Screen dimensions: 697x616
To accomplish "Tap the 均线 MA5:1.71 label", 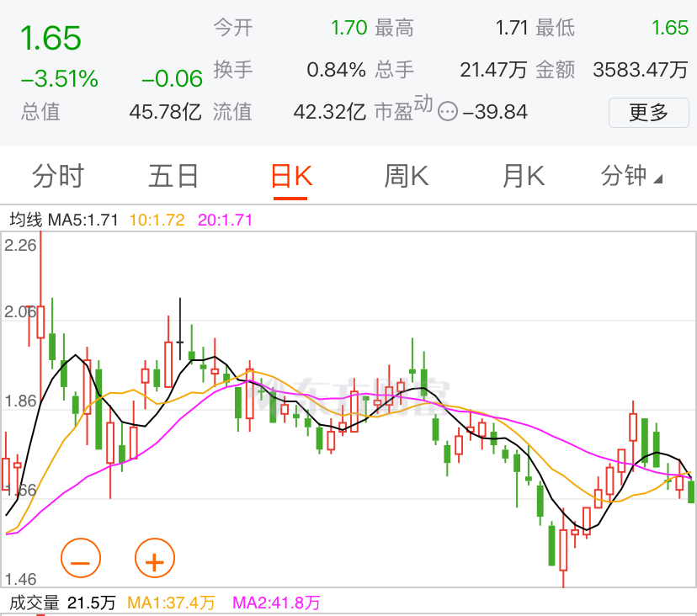I will click(64, 220).
